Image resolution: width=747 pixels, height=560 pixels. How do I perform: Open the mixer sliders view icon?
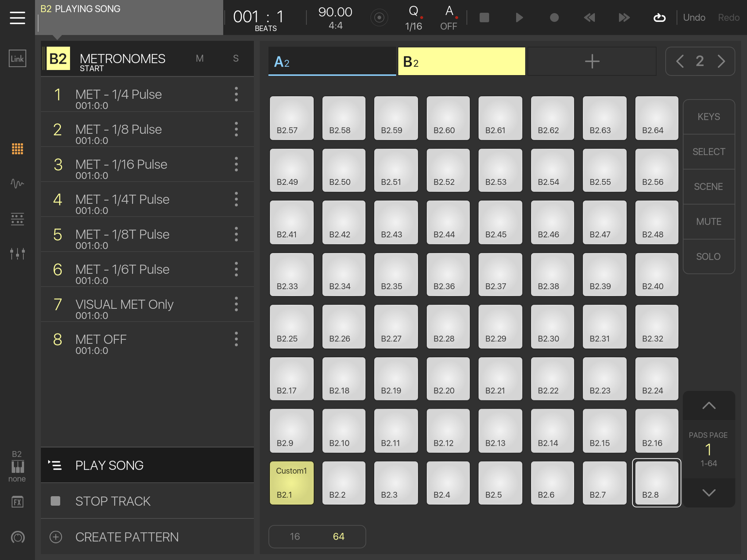[17, 254]
